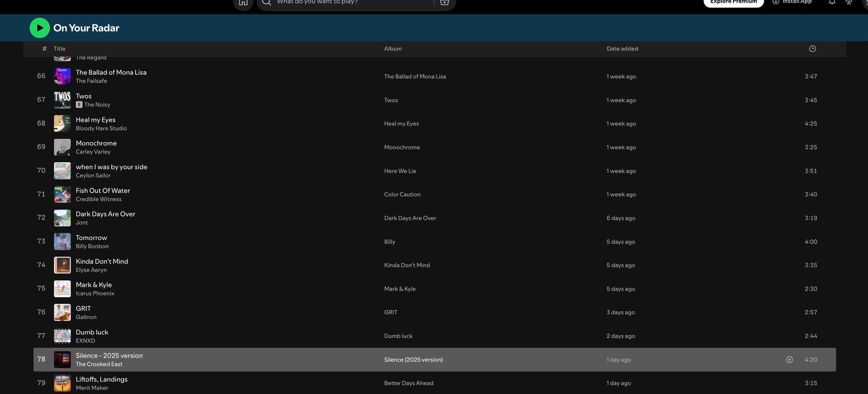Open the notifications bell
868x394 pixels.
(x=832, y=3)
